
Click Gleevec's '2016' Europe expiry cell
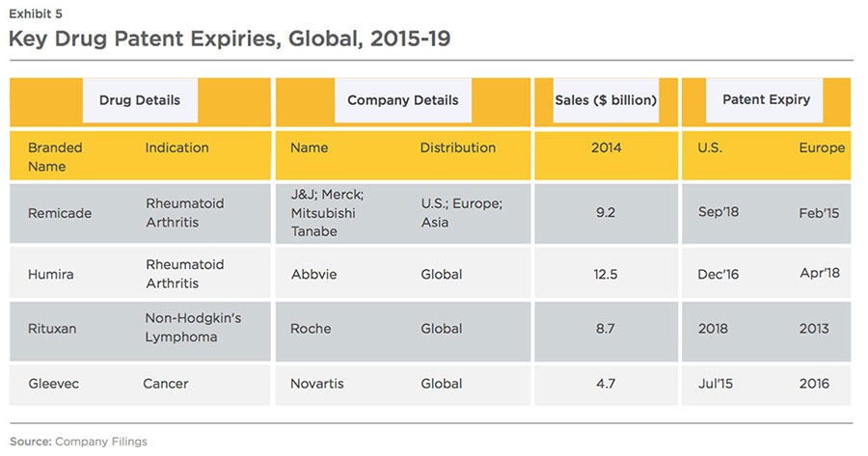click(x=814, y=384)
